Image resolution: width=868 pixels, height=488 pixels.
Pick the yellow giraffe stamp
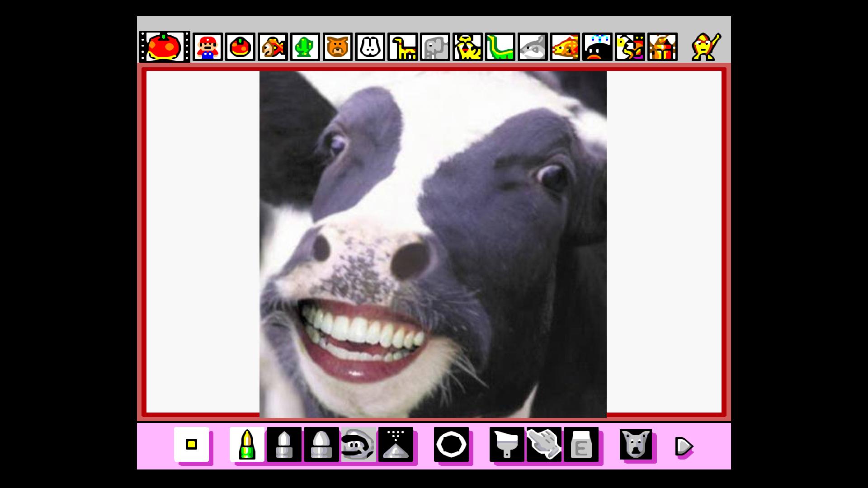402,47
